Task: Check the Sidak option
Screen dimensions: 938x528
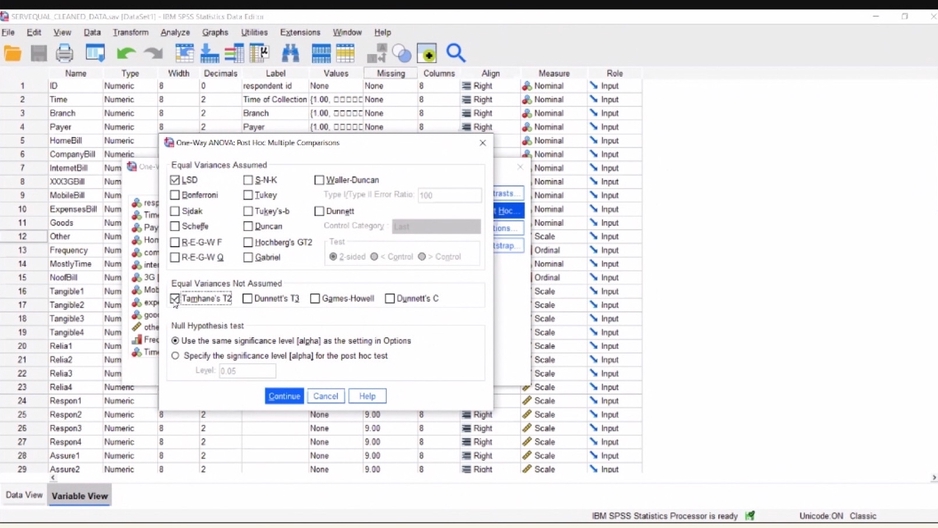Action: 175,211
